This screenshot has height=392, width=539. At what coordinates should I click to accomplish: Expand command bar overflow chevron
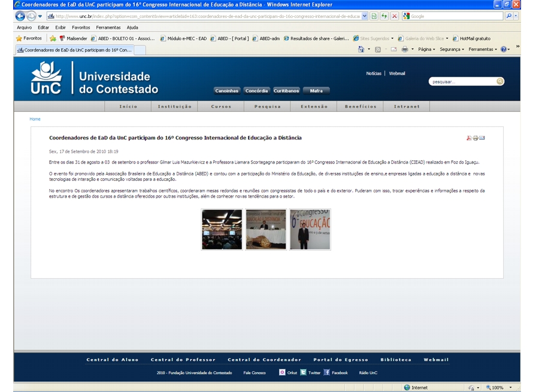pyautogui.click(x=517, y=46)
